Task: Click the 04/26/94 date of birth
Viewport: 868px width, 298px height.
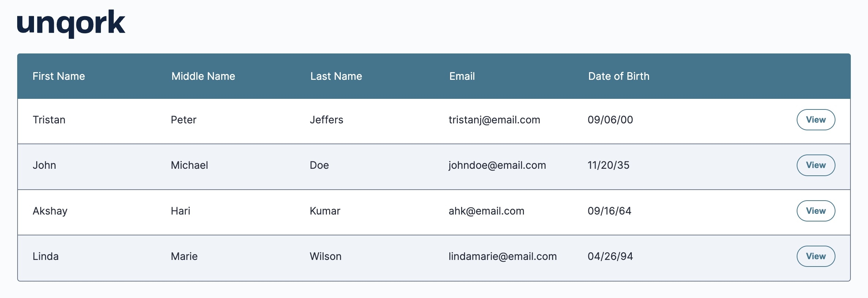Action: point(610,256)
